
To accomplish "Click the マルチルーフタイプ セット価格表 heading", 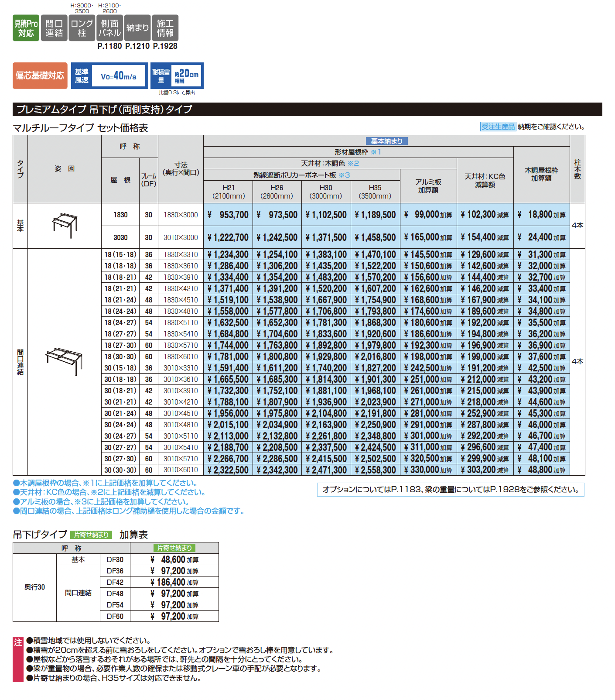I will pyautogui.click(x=80, y=128).
